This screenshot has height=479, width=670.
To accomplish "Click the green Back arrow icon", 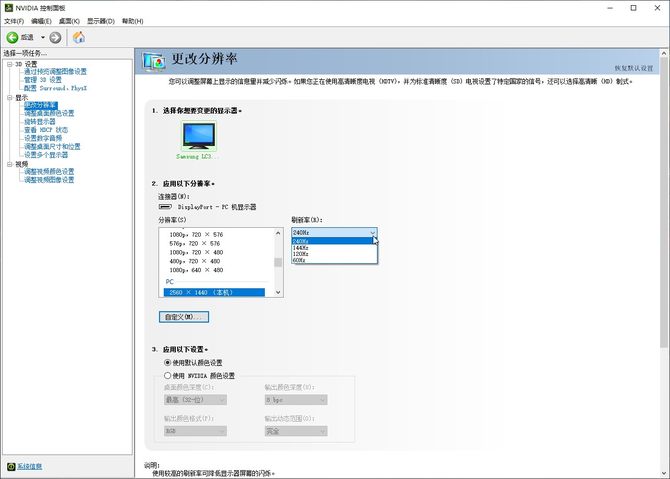I will (x=13, y=37).
